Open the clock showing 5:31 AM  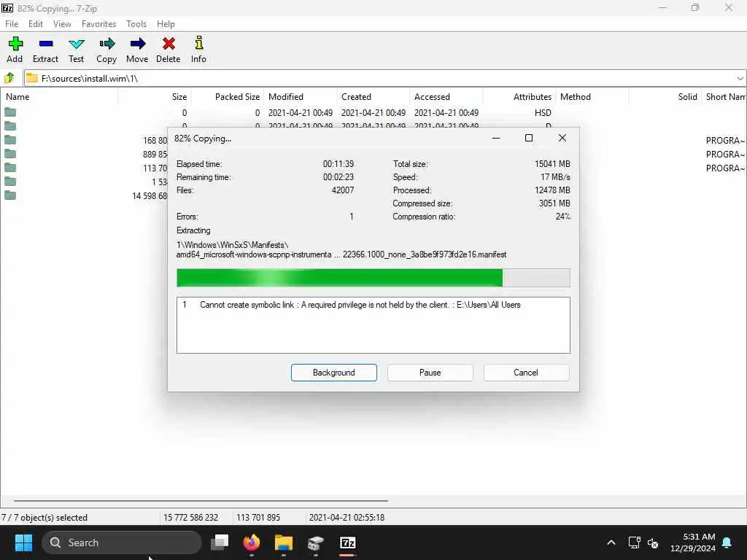[x=693, y=542]
